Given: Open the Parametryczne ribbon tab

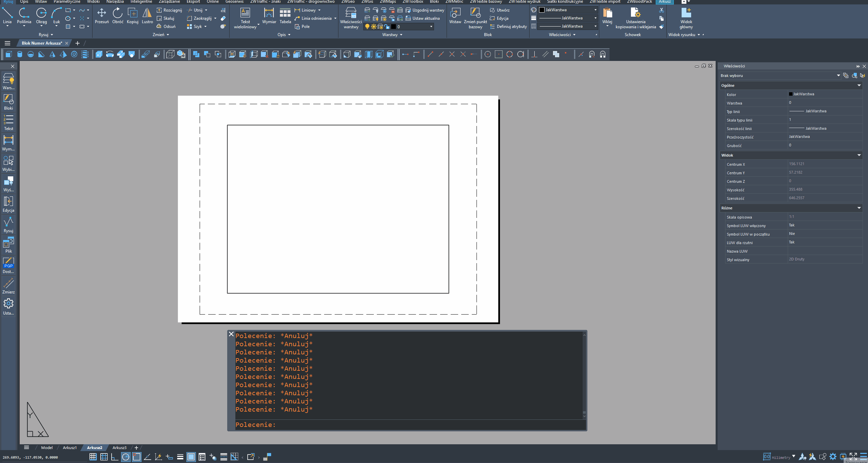Looking at the screenshot, I should point(67,2).
